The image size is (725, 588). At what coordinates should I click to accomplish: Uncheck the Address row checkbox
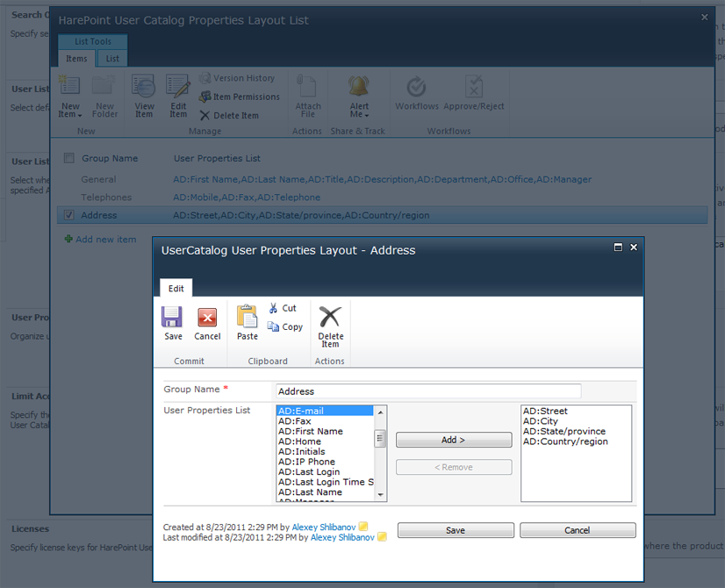[x=68, y=215]
